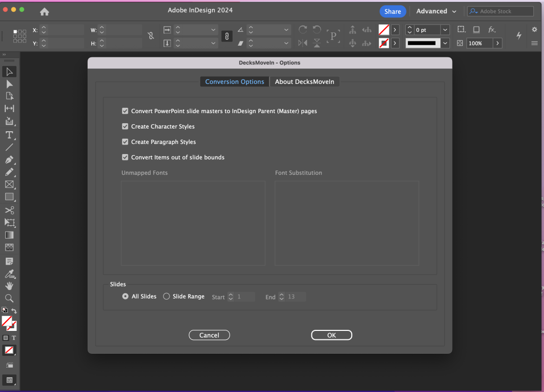Click Apply None swatch in the toolbox
The image size is (544, 392).
point(9,351)
